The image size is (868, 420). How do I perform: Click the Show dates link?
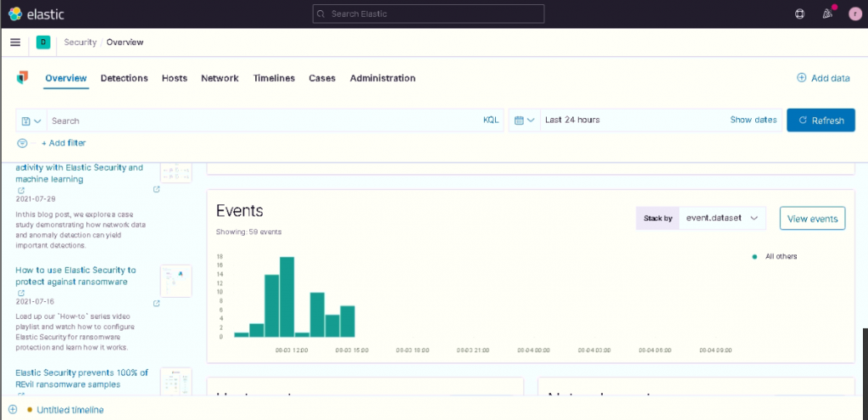tap(754, 120)
